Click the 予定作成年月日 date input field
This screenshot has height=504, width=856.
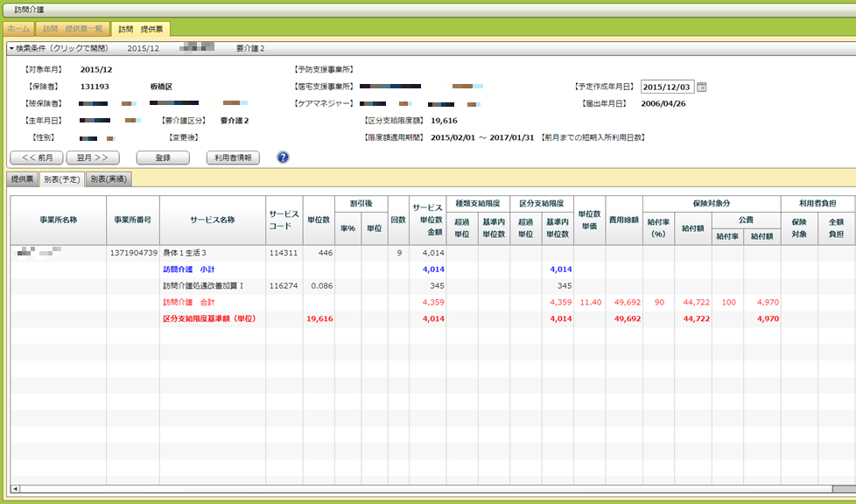point(667,87)
